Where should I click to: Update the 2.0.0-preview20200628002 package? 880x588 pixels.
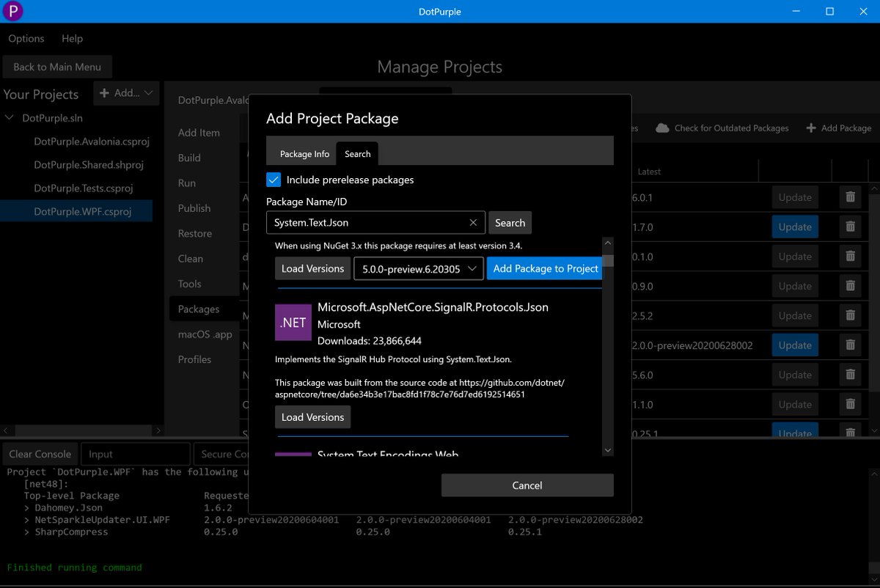795,345
